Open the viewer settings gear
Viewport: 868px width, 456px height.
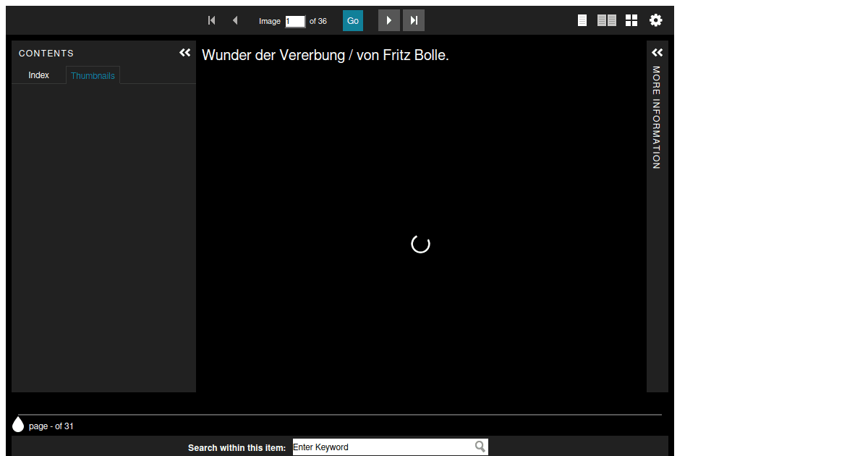point(655,20)
